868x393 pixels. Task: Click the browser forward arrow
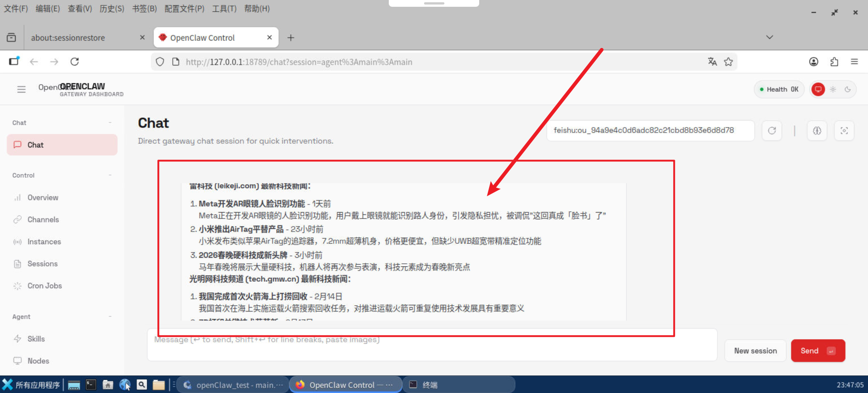pos(54,62)
